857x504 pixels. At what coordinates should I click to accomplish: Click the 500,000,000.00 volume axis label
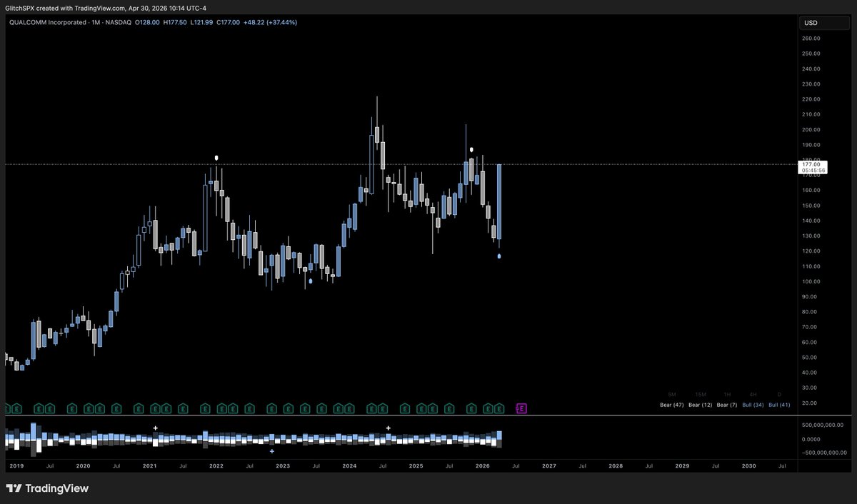[x=824, y=425]
